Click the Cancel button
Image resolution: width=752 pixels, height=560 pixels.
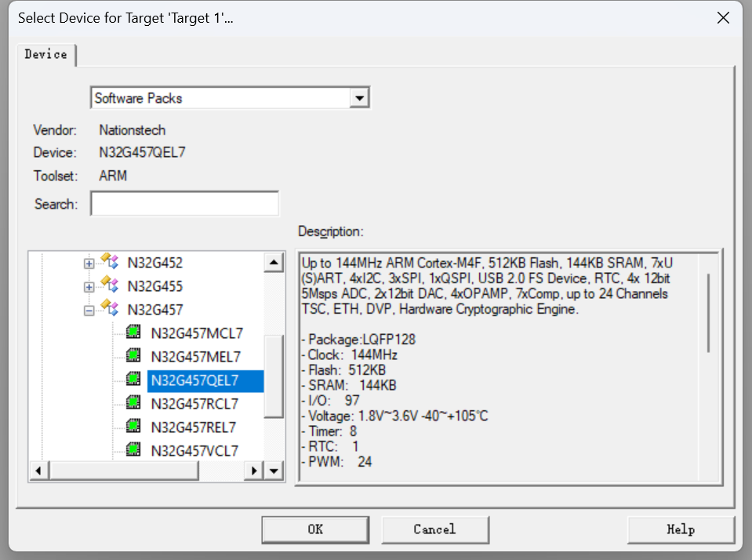tap(434, 529)
